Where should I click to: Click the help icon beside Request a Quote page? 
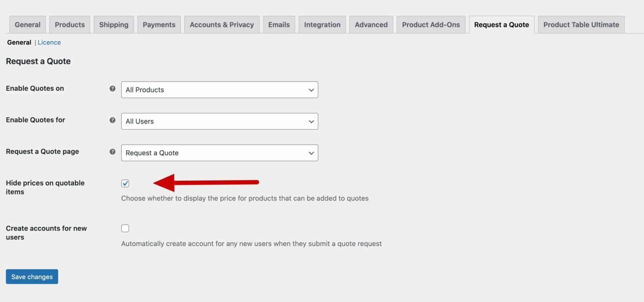pos(112,151)
